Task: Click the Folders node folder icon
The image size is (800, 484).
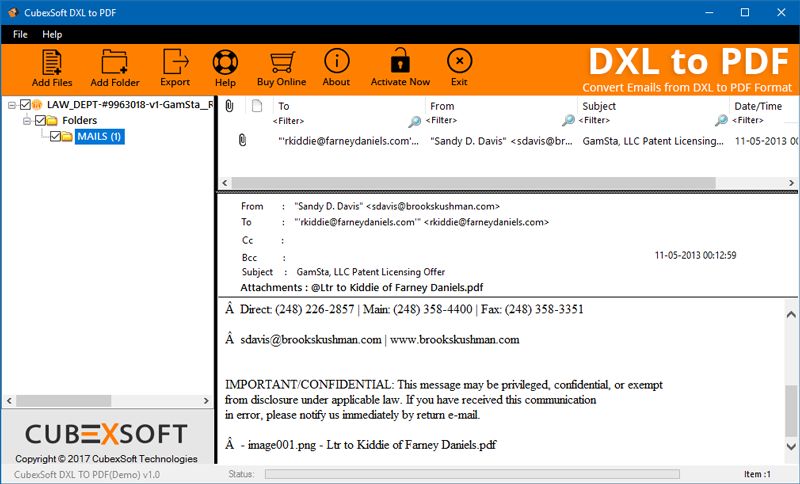Action: point(52,120)
